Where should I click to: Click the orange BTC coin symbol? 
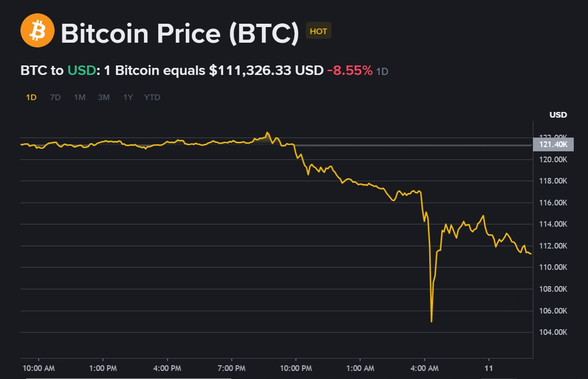[37, 31]
